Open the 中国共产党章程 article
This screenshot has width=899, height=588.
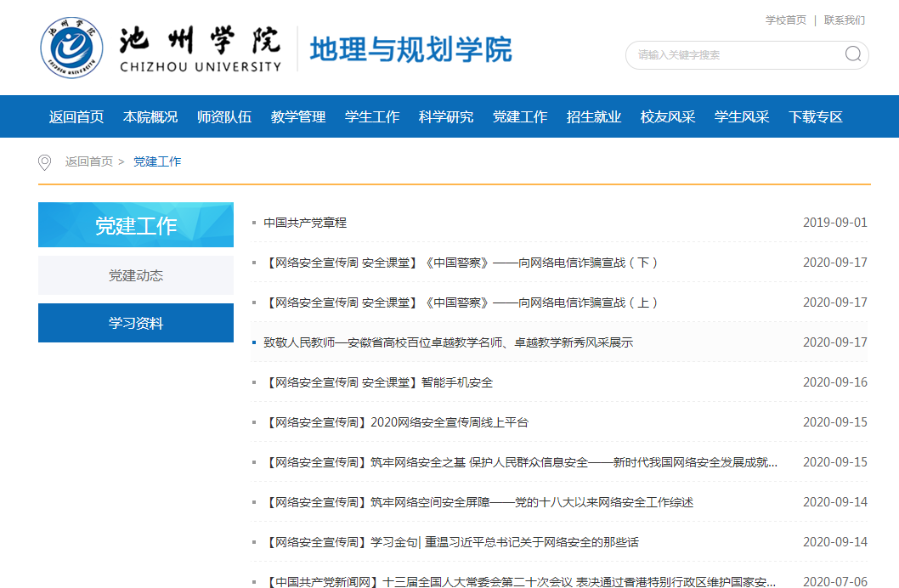pos(305,223)
